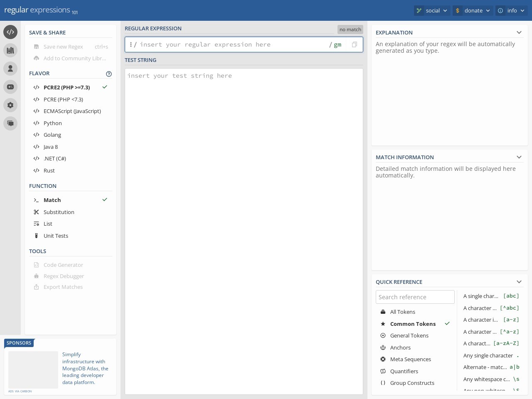Click the Search reference field
Viewport: 532px width, 399px height.
(415, 297)
